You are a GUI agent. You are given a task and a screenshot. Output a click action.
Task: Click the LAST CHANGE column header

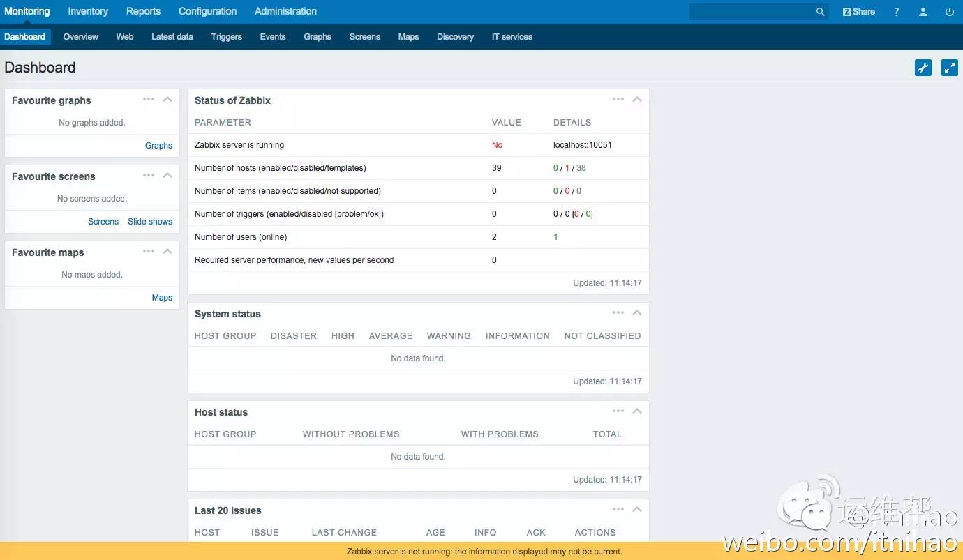(x=344, y=533)
